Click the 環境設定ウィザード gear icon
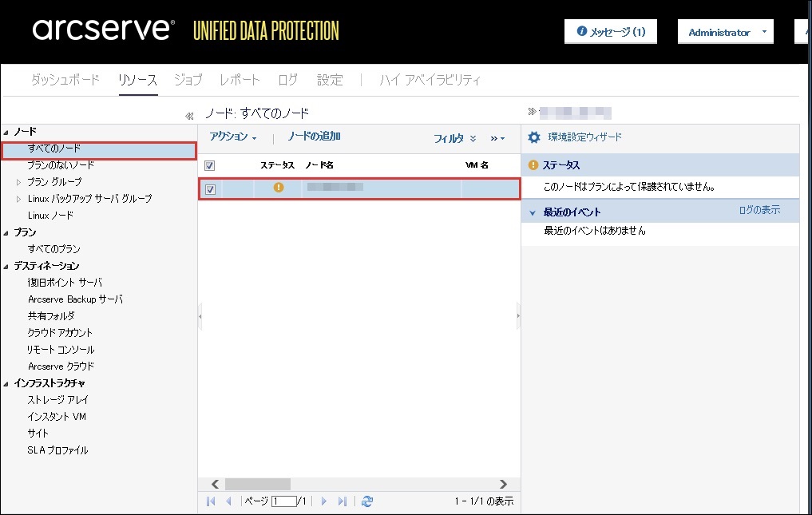Image resolution: width=812 pixels, height=515 pixels. point(534,137)
